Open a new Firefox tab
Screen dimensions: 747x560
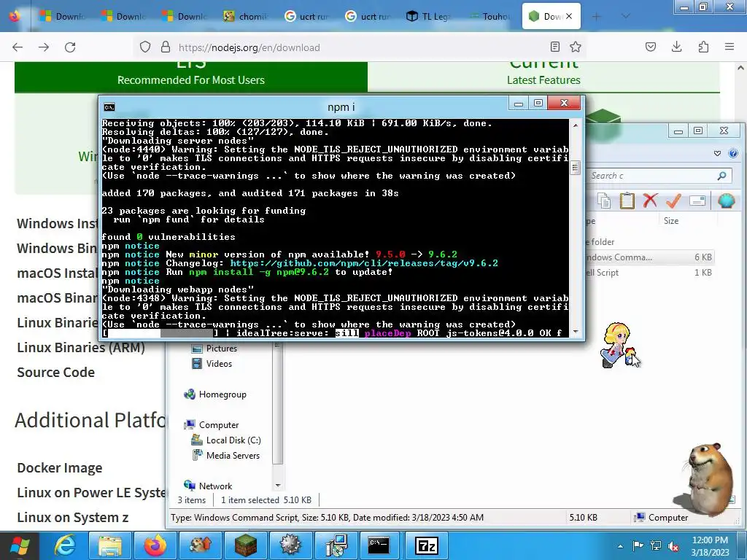[596, 17]
